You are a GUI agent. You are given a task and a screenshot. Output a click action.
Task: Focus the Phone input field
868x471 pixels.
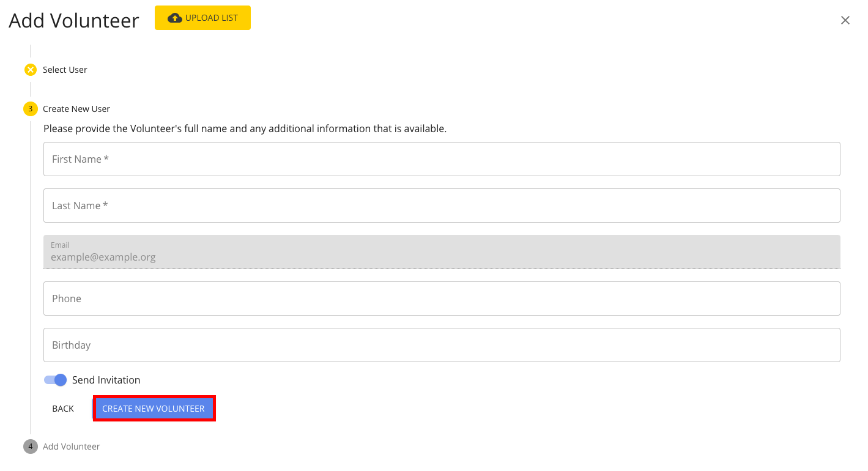(x=442, y=299)
